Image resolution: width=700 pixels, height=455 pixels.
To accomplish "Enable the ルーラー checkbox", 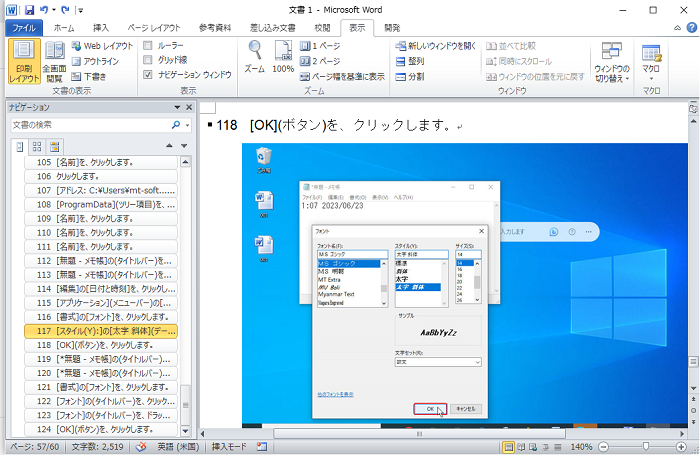I will 148,45.
